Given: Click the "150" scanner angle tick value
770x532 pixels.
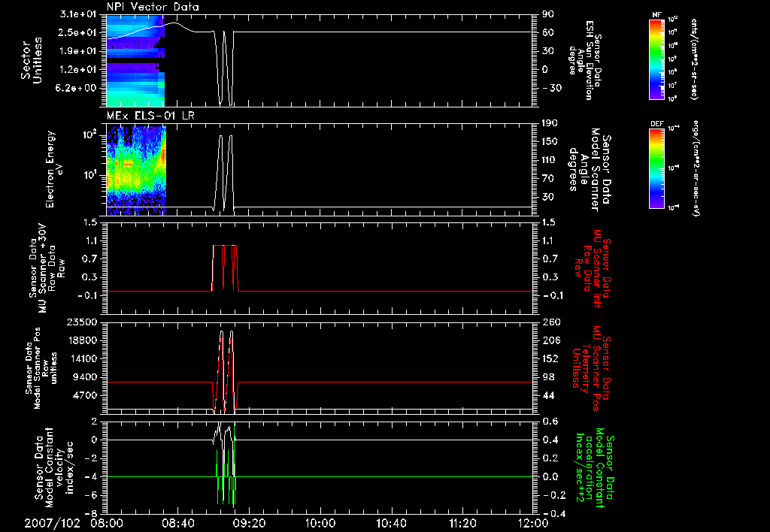Looking at the screenshot, I should pyautogui.click(x=550, y=141).
